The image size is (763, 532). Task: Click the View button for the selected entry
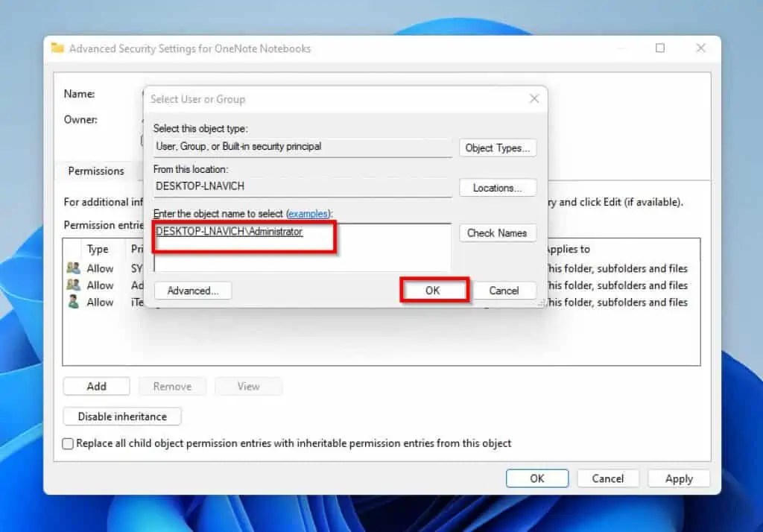tap(248, 386)
